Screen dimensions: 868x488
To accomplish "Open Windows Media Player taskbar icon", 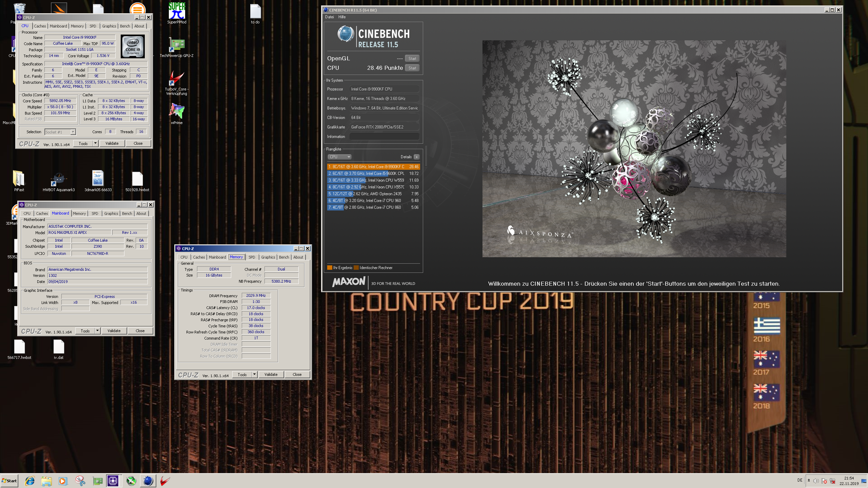I will (x=63, y=481).
